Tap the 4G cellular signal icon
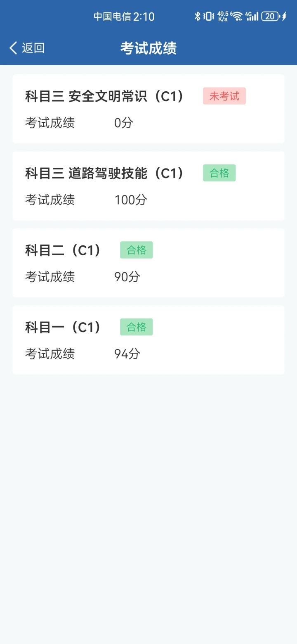 coord(252,16)
